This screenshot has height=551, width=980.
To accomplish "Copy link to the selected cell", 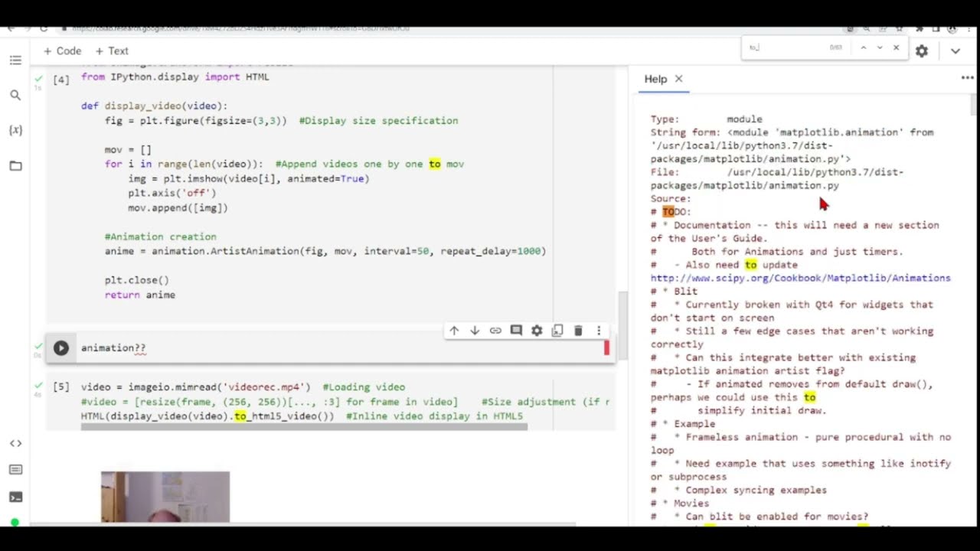I will click(495, 331).
